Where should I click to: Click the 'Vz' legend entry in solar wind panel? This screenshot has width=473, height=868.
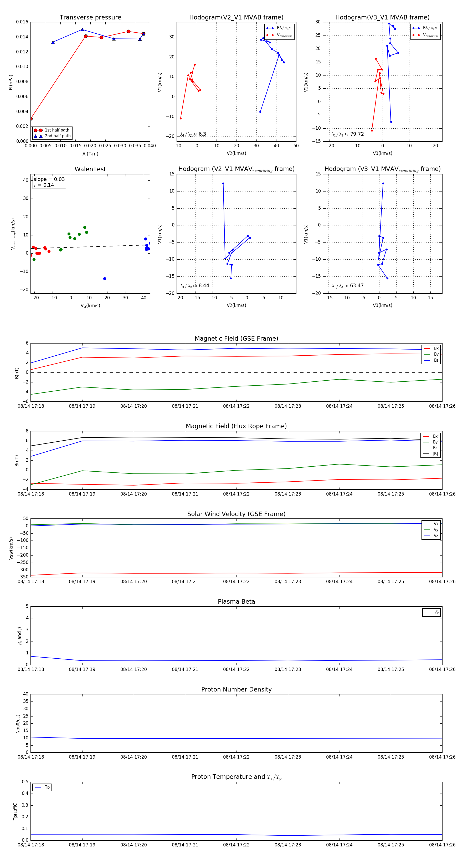[x=431, y=536]
